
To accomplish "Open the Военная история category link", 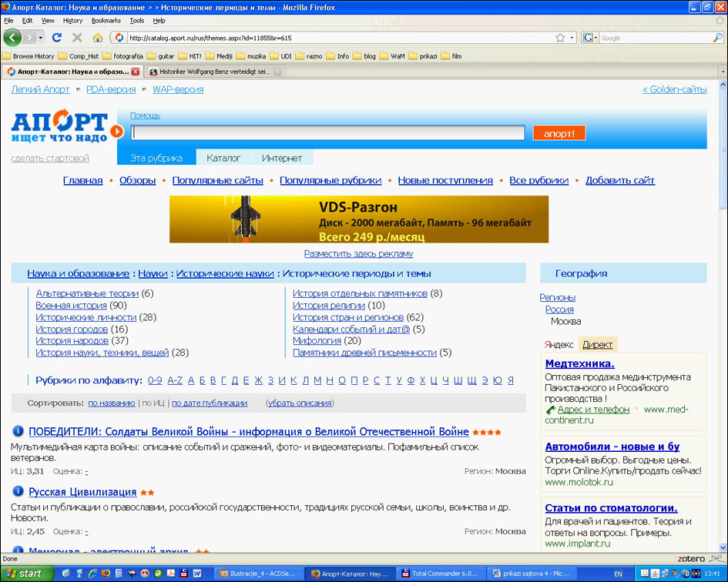I will click(71, 306).
